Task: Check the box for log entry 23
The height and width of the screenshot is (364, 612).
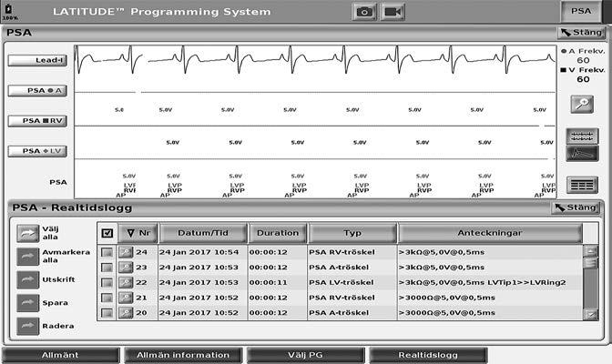Action: 107,268
